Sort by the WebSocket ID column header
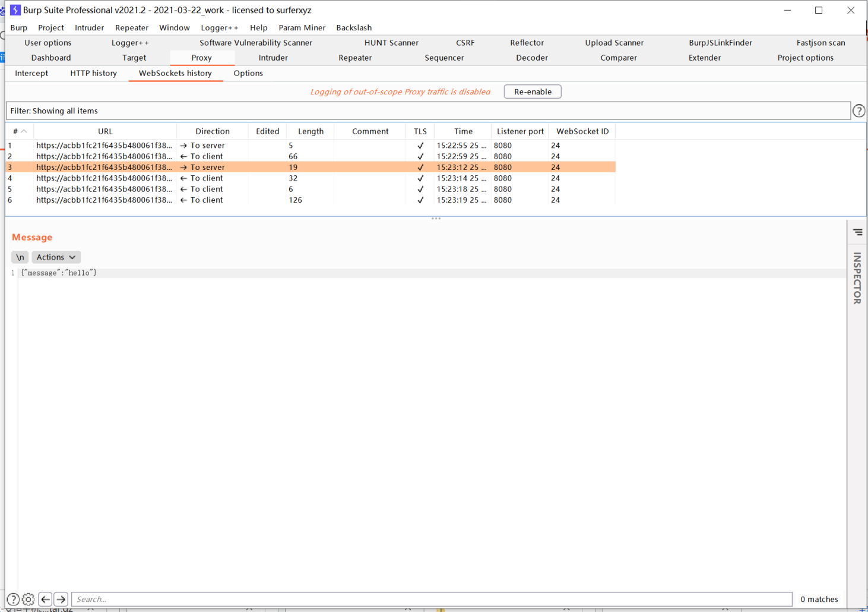The width and height of the screenshot is (868, 612). point(582,131)
